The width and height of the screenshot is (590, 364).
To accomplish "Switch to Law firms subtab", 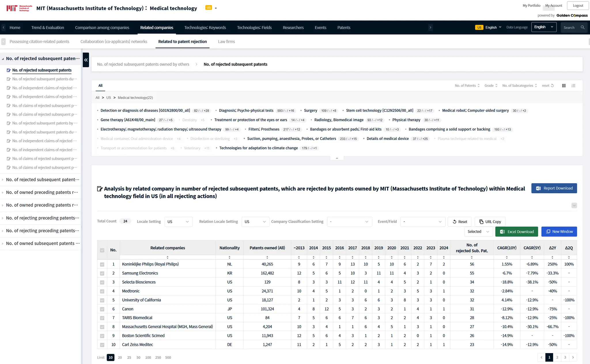I will 226,41.
